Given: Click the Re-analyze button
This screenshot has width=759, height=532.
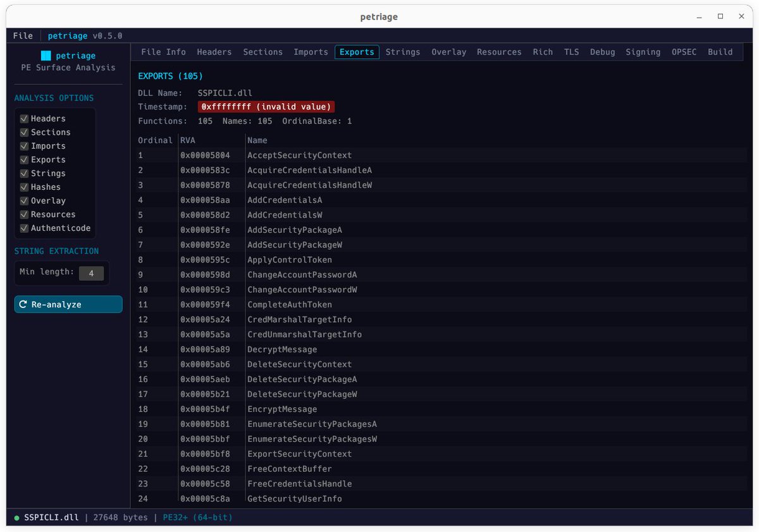Looking at the screenshot, I should click(x=68, y=304).
